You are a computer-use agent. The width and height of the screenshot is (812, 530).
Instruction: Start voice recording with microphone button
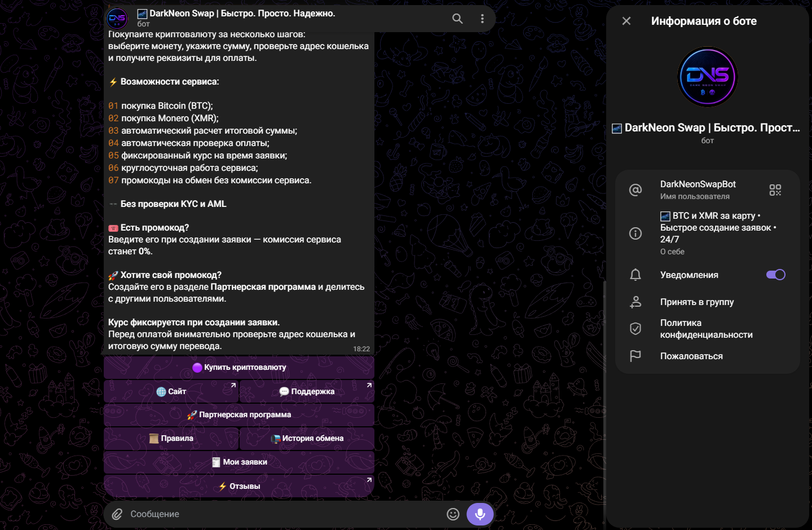[x=480, y=514]
